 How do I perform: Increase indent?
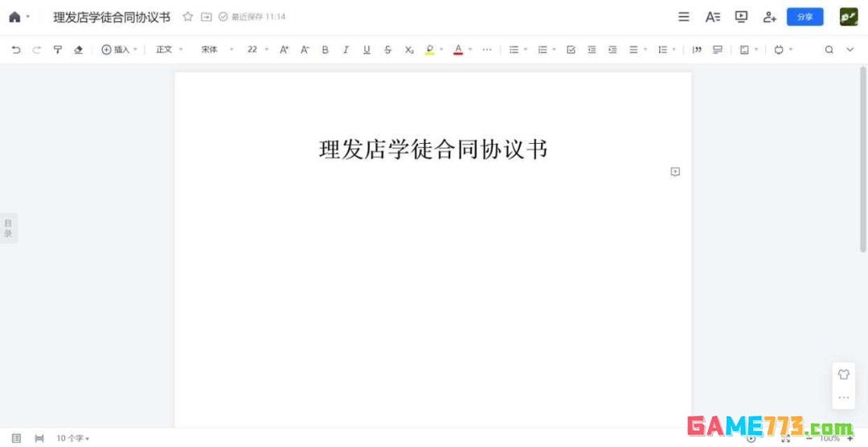pyautogui.click(x=612, y=50)
